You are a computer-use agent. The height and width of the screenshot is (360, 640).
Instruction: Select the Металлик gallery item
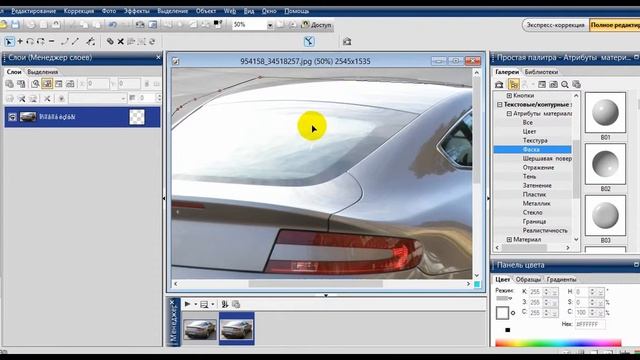(x=536, y=203)
